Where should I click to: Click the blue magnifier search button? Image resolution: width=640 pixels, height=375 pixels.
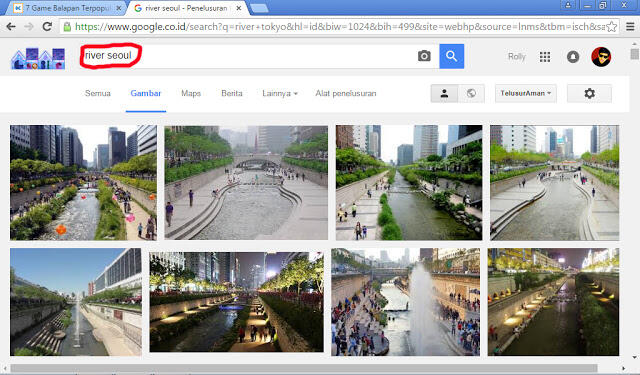(x=451, y=56)
